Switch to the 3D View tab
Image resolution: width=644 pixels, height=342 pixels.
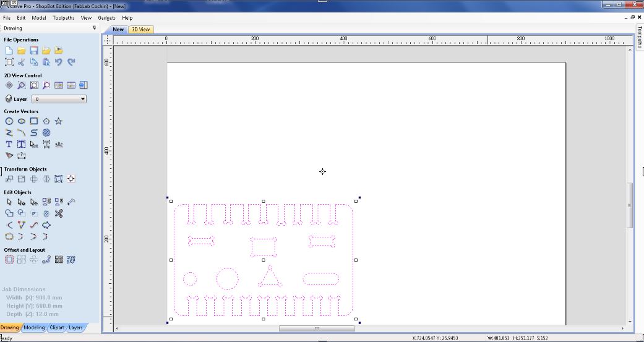141,29
